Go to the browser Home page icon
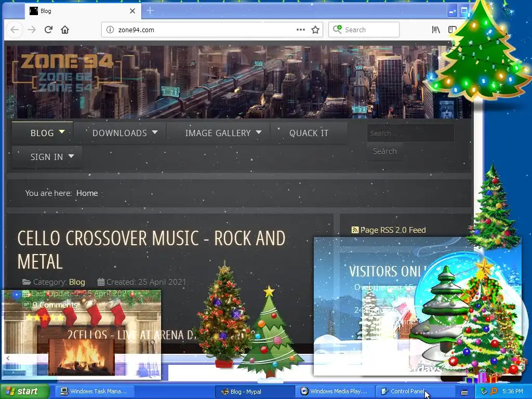The image size is (532, 399). coord(65,30)
